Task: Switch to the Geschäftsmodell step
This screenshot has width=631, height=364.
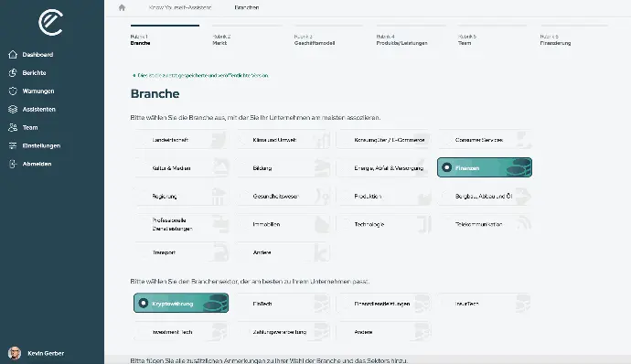Action: 328,36
